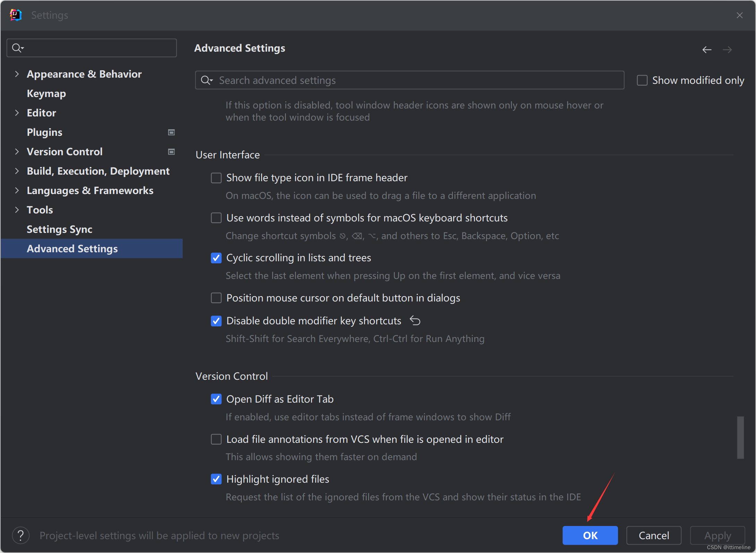This screenshot has width=756, height=553.
Task: Uncheck Highlight ignored files
Action: point(216,479)
